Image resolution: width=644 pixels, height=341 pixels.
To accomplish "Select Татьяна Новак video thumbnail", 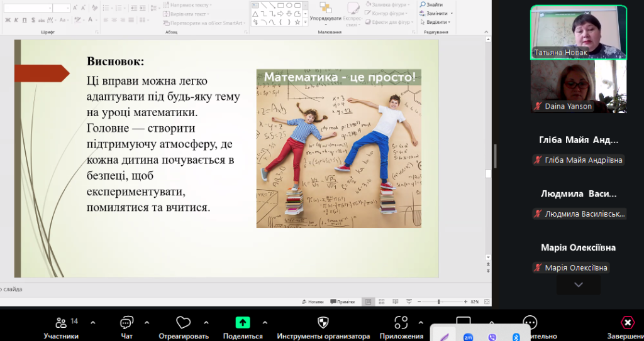I will pyautogui.click(x=578, y=31).
